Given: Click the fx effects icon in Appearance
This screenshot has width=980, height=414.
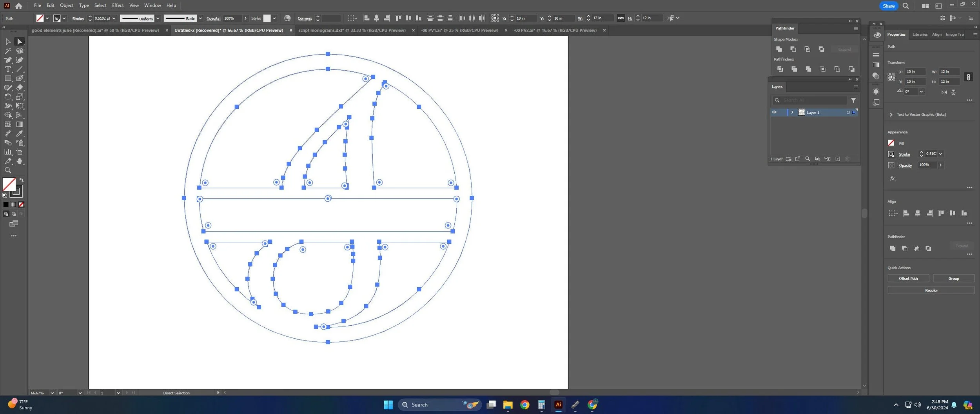Looking at the screenshot, I should pos(893,179).
